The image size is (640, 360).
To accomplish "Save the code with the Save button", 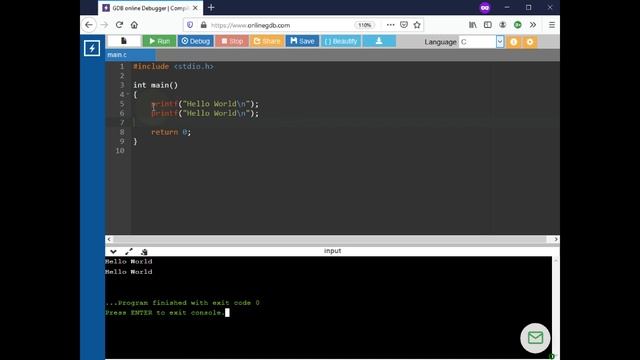I will (302, 41).
